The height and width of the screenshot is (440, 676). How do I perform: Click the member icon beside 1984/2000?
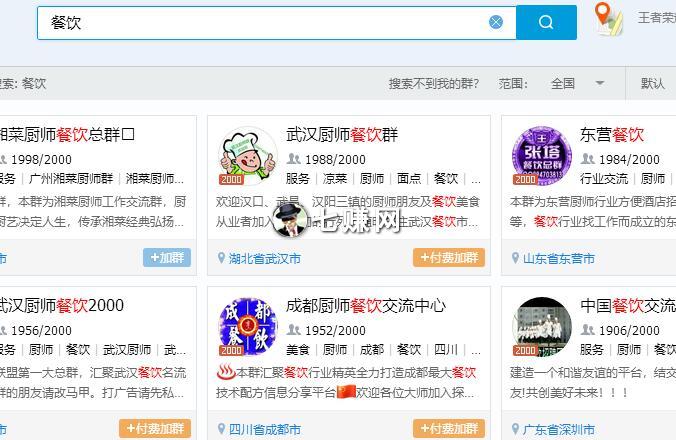pos(588,159)
